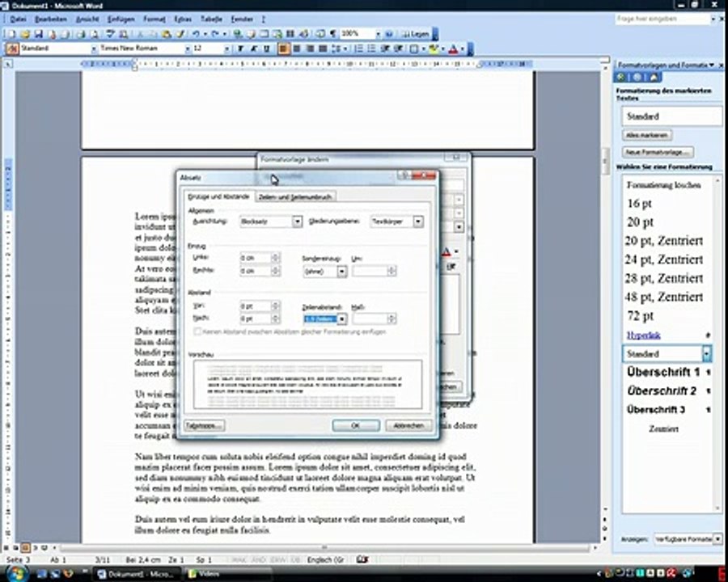The width and height of the screenshot is (728, 582).
Task: Open the font name dropdown in toolbar
Action: (x=188, y=48)
